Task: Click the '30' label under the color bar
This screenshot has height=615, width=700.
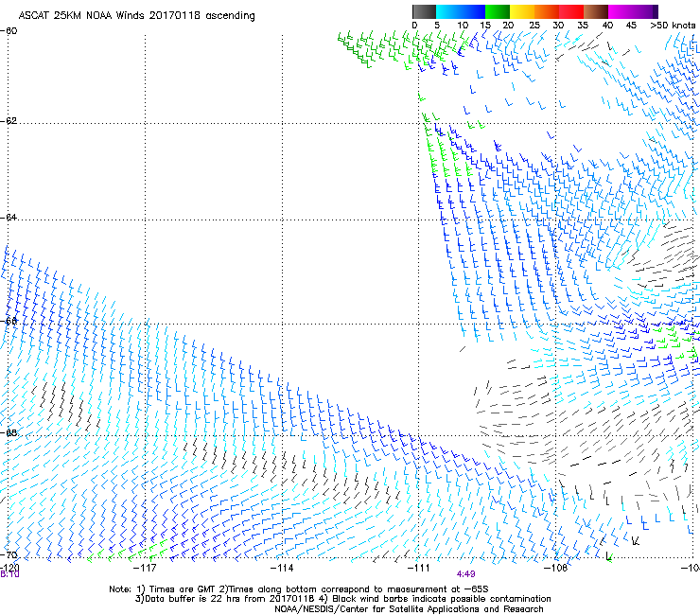Action: tap(558, 26)
